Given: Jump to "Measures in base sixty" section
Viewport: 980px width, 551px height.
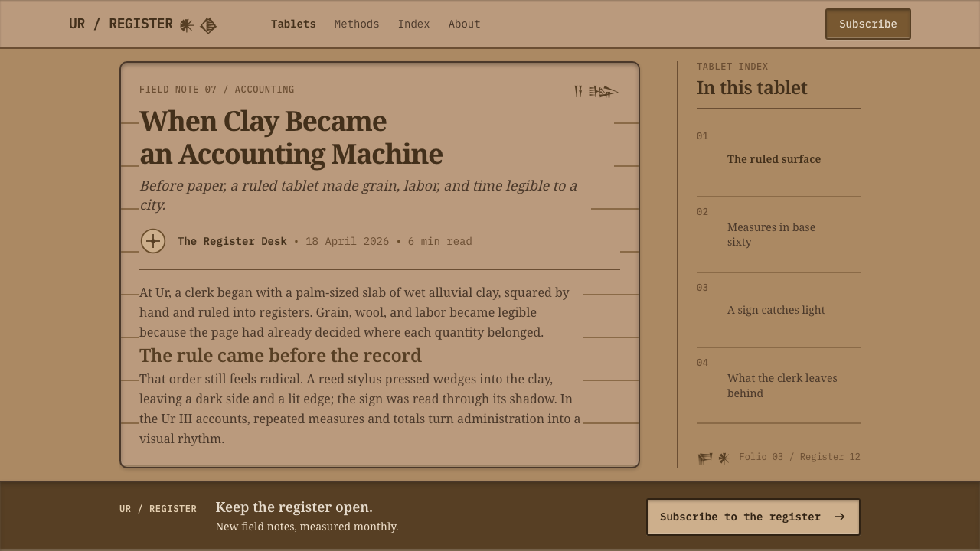Looking at the screenshot, I should click(x=771, y=235).
